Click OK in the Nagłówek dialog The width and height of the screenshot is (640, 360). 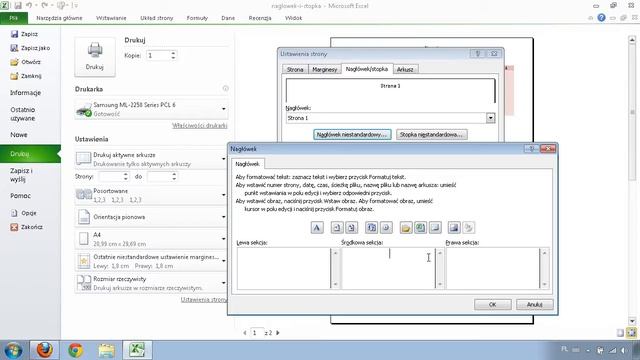pyautogui.click(x=493, y=304)
